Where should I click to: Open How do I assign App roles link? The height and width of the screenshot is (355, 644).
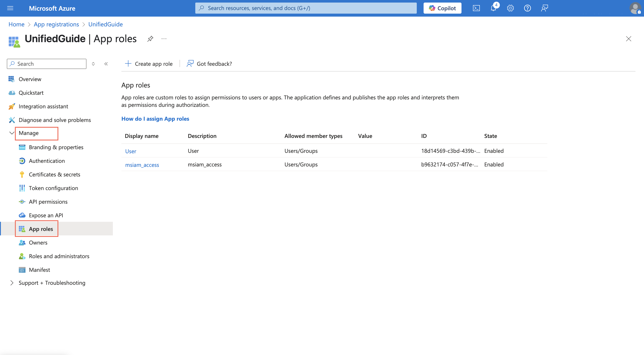[155, 119]
